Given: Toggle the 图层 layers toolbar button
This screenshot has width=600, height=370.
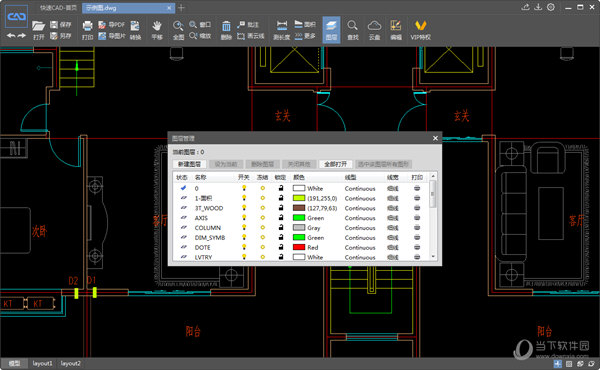Looking at the screenshot, I should tap(331, 30).
